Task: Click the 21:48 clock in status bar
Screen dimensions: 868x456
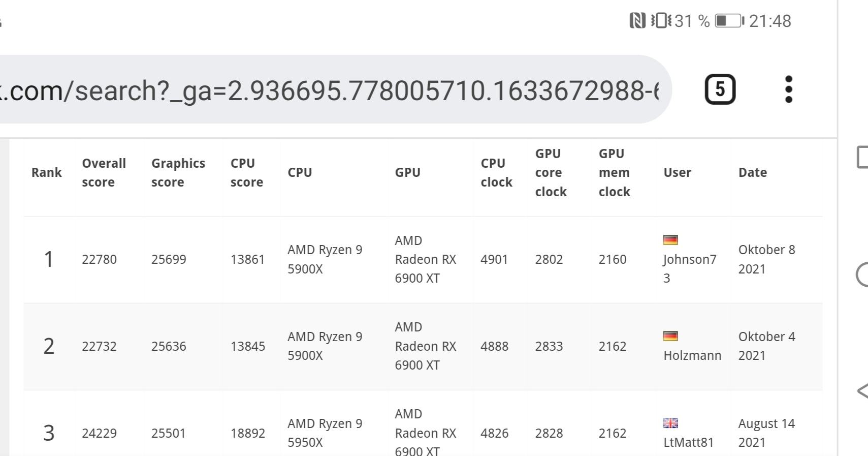Action: (x=770, y=21)
